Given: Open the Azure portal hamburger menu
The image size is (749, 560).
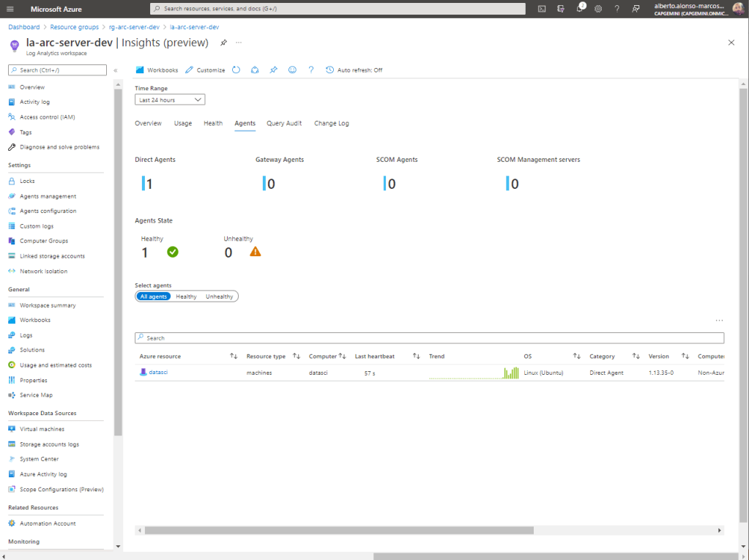Looking at the screenshot, I should 10,9.
